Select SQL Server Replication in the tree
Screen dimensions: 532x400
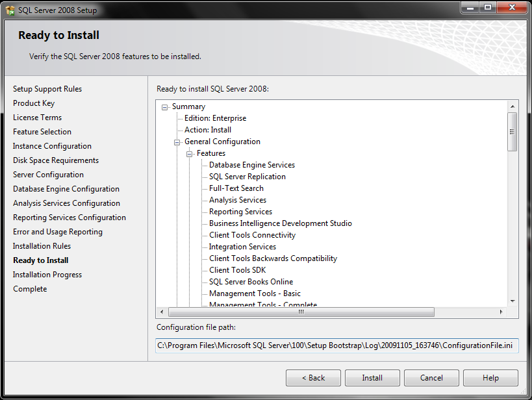pos(247,177)
